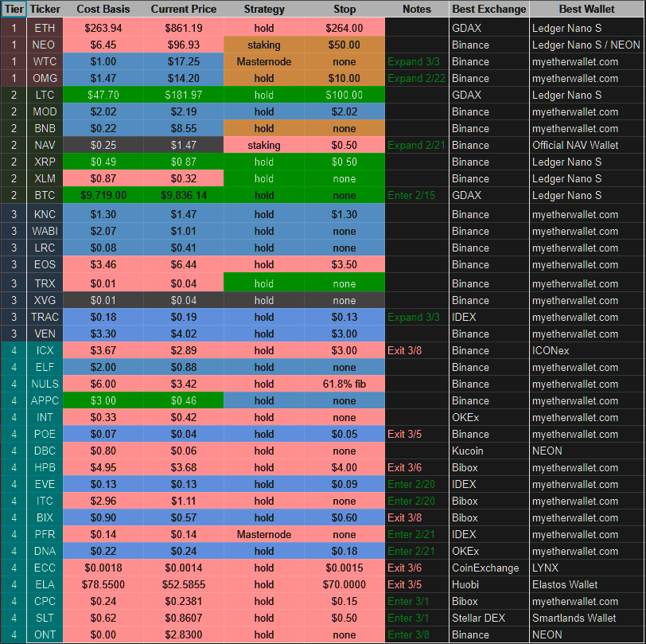This screenshot has width=646, height=644.
Task: Click the $96.93 current price cell
Action: (183, 45)
